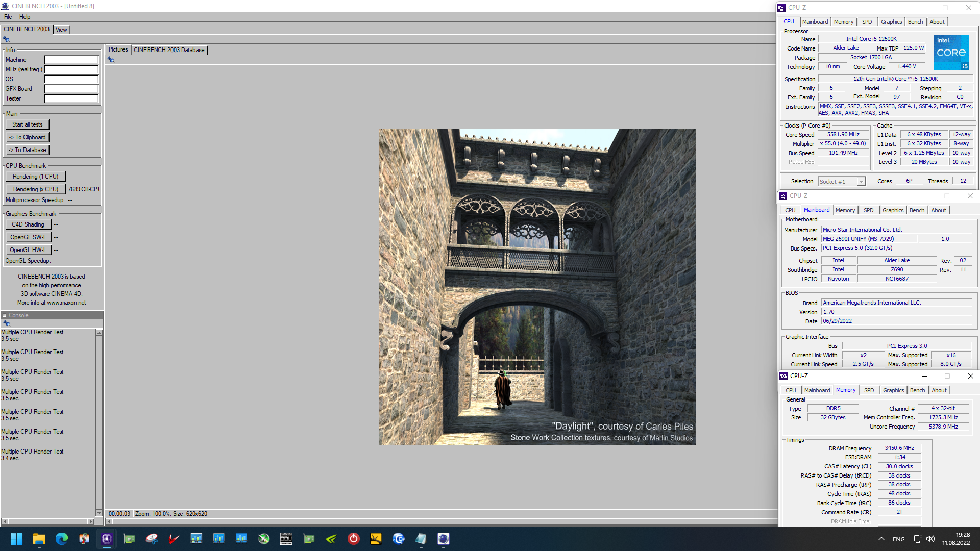This screenshot has width=980, height=551.
Task: Click the GFX-Board input field
Action: pos(71,89)
